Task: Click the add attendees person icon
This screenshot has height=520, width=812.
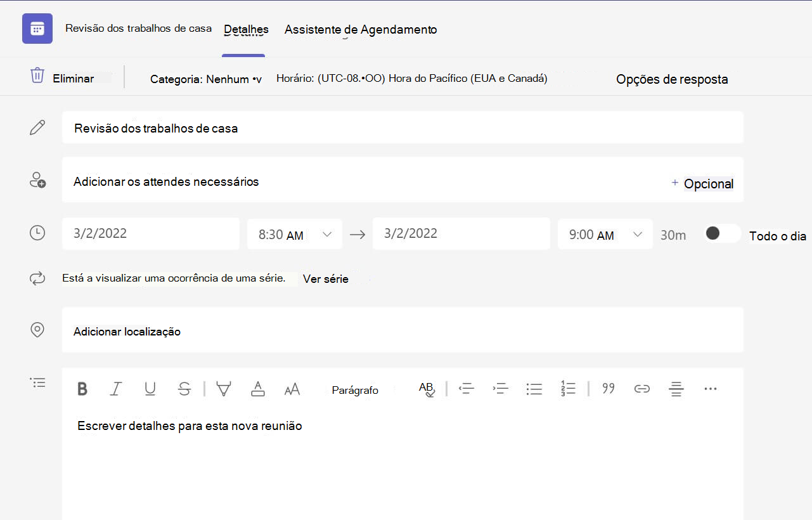Action: tap(37, 180)
